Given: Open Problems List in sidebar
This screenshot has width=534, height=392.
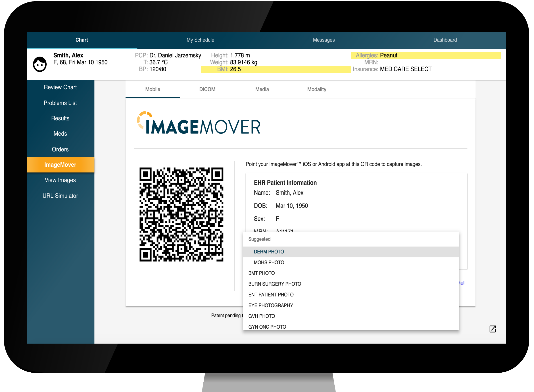Looking at the screenshot, I should click(60, 103).
